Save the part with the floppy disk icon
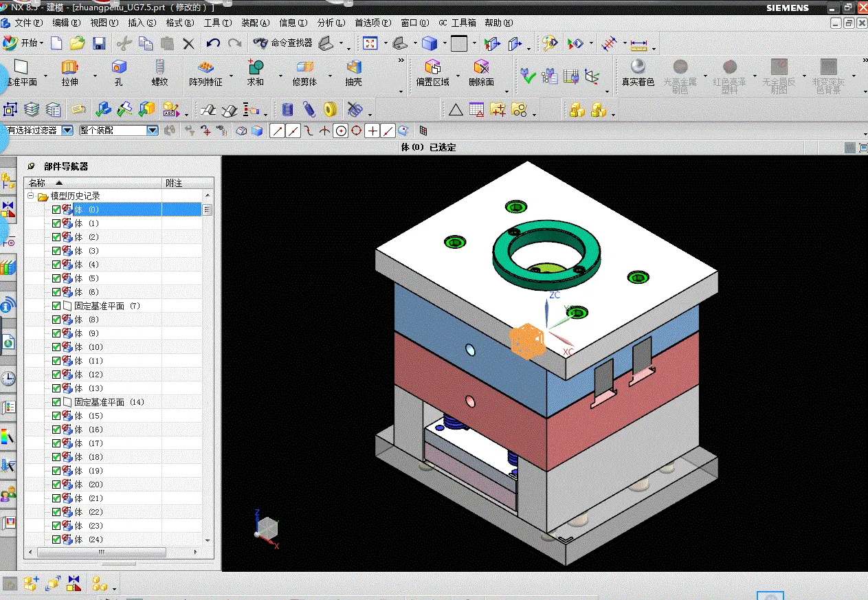 pyautogui.click(x=99, y=43)
